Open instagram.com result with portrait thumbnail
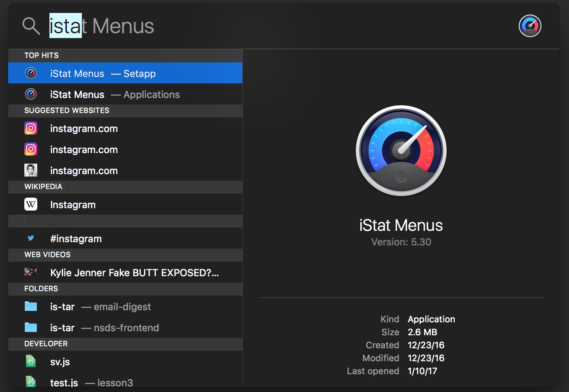The height and width of the screenshot is (392, 569). click(125, 170)
